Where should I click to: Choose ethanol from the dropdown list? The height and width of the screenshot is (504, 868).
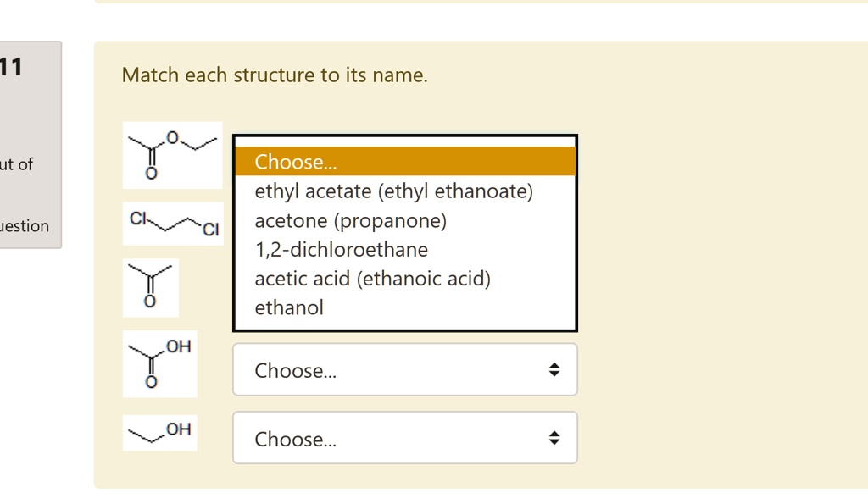[289, 307]
